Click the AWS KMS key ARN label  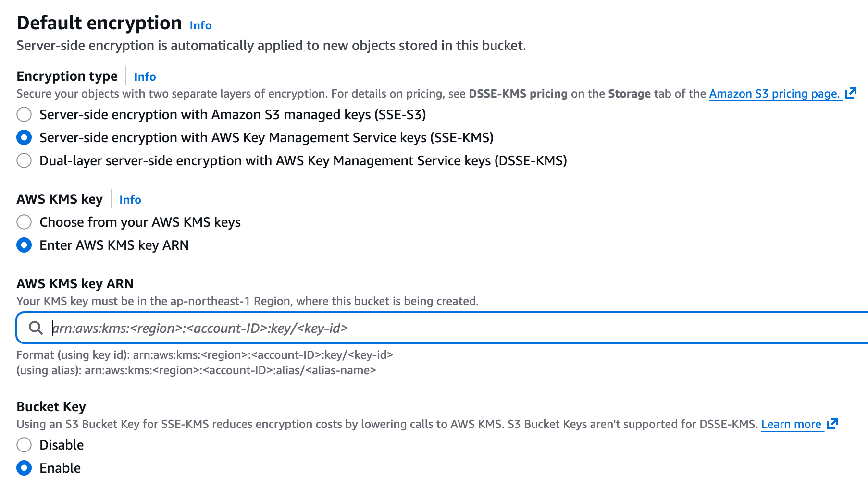pos(75,283)
